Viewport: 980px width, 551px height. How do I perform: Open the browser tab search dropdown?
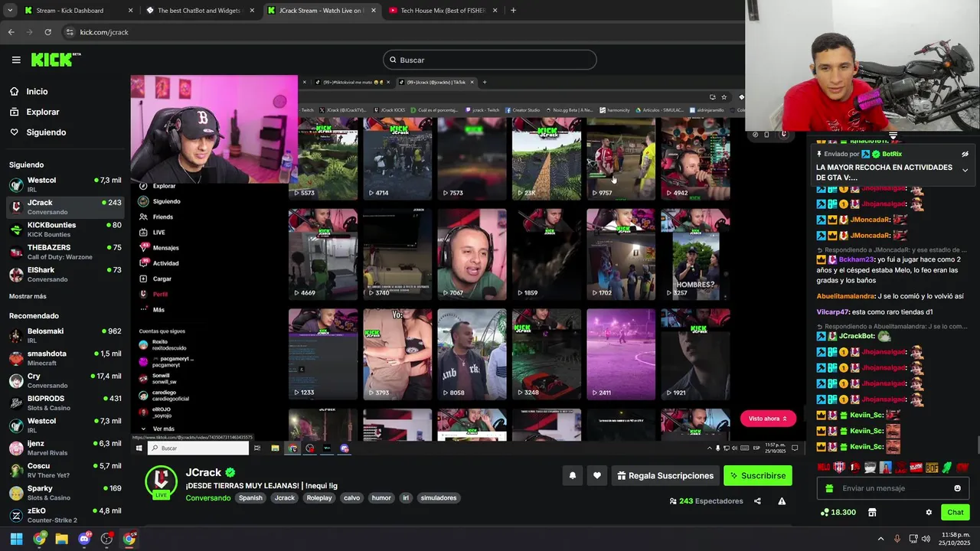(9, 11)
